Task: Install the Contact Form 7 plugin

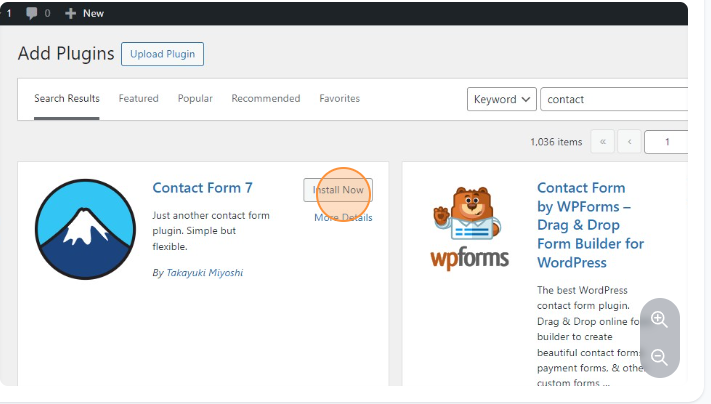Action: click(338, 190)
